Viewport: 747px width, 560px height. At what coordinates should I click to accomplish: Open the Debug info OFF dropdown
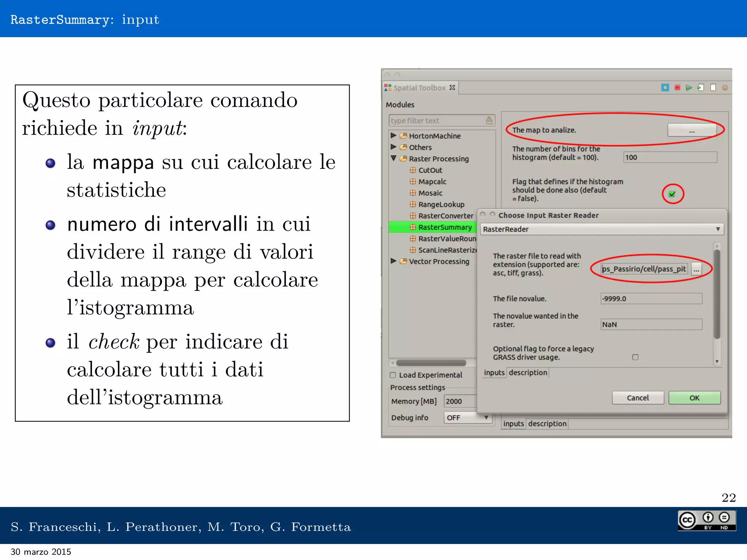[x=468, y=418]
